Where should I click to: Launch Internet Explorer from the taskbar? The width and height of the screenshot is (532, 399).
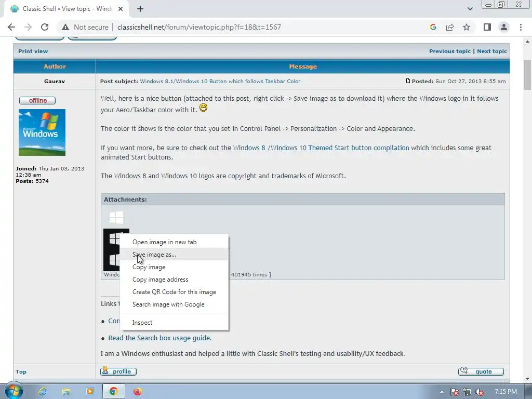(42, 392)
